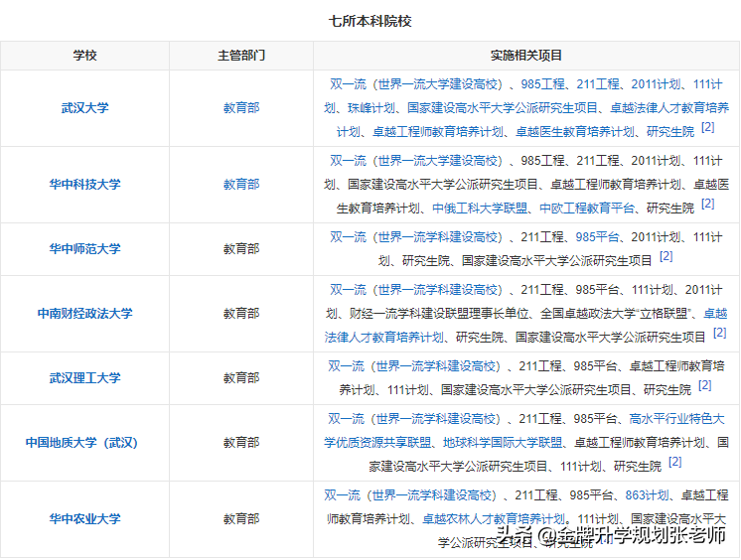Image resolution: width=741 pixels, height=560 pixels.
Task: Select 教育部 cell in 武汉理工大学 row
Action: coord(241,378)
